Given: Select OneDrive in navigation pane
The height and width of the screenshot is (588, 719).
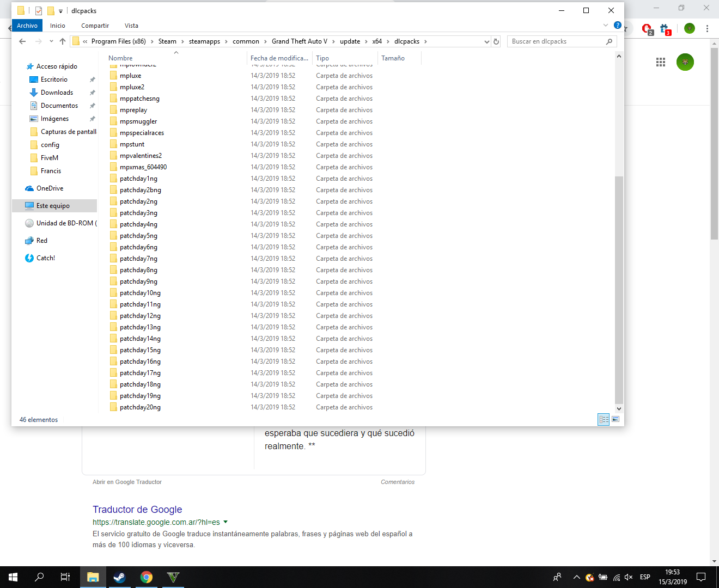Looking at the screenshot, I should [50, 188].
